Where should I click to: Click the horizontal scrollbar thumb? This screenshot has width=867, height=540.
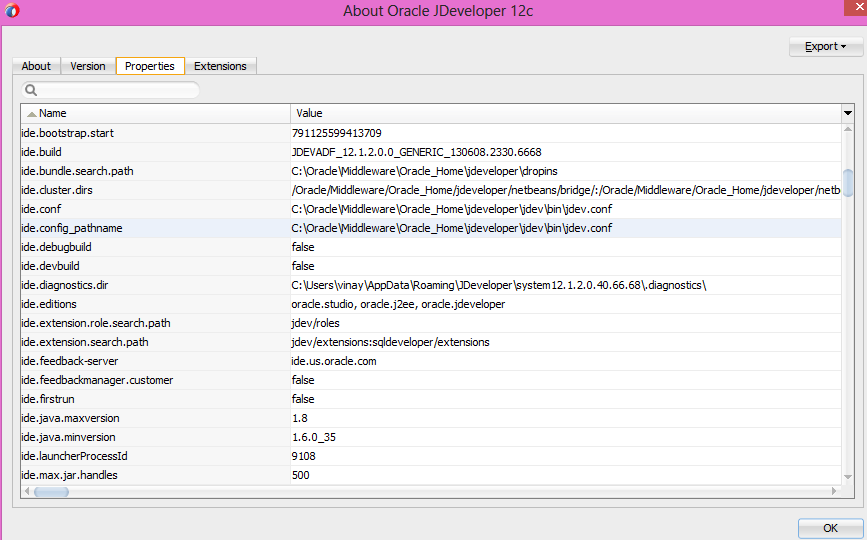tap(51, 491)
